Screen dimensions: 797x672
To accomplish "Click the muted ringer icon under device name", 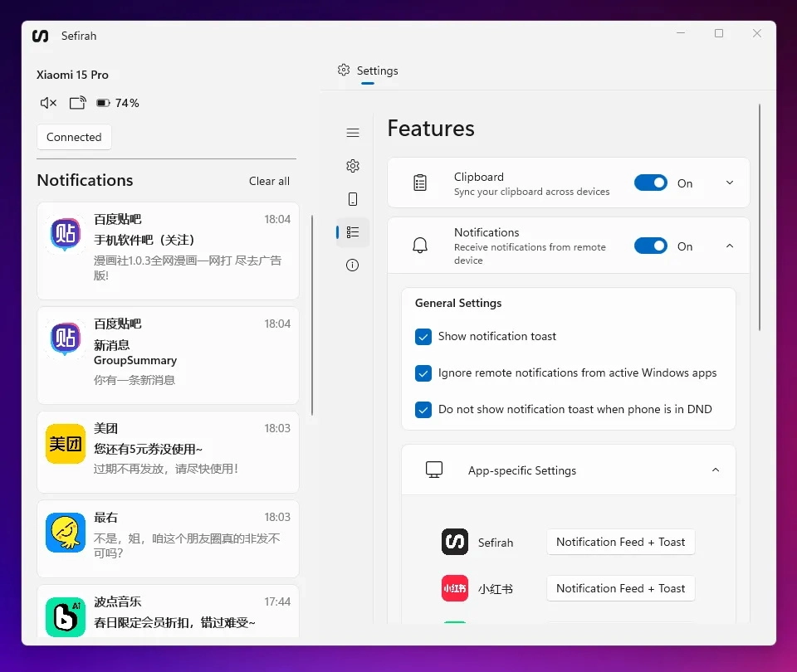I will 48,103.
